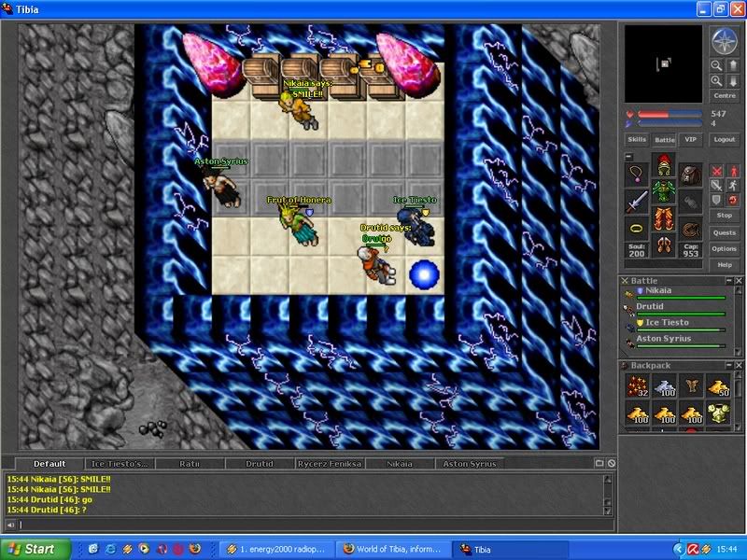The width and height of the screenshot is (747, 560).
Task: Select the amulet in necklace slot
Action: [637, 175]
